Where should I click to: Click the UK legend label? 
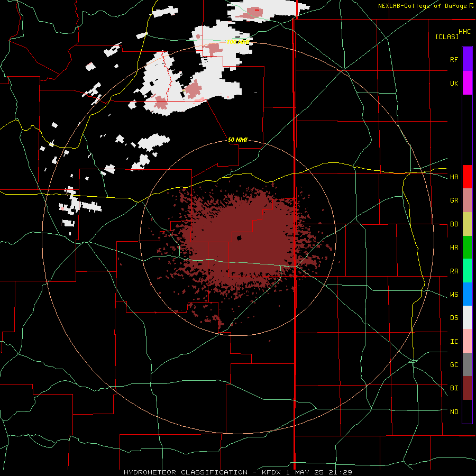[x=454, y=83]
